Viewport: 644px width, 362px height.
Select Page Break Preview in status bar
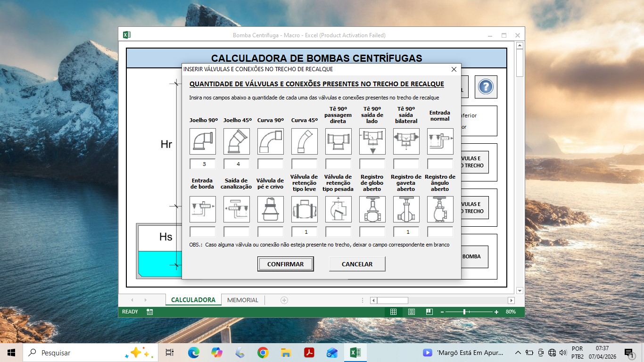[x=429, y=312]
